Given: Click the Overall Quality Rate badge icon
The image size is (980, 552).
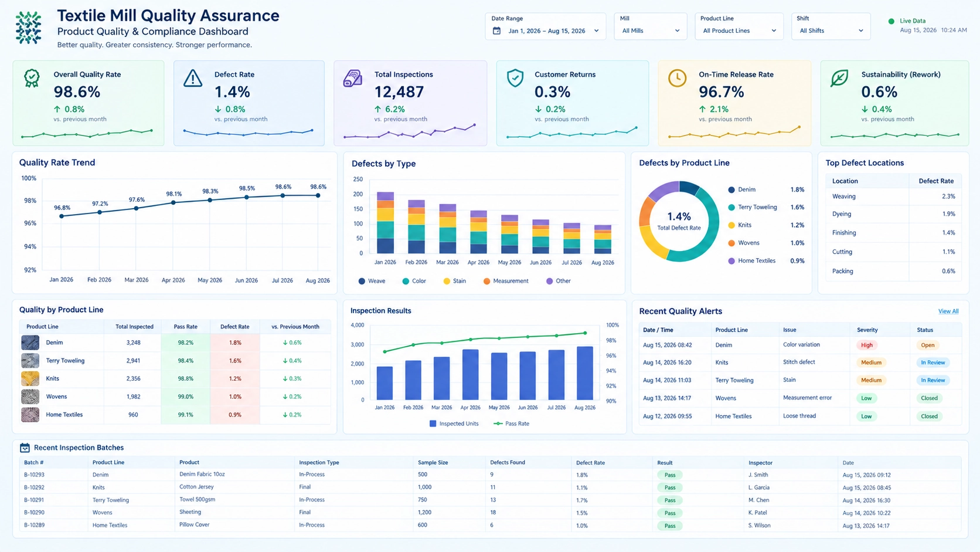Looking at the screenshot, I should click(x=32, y=78).
